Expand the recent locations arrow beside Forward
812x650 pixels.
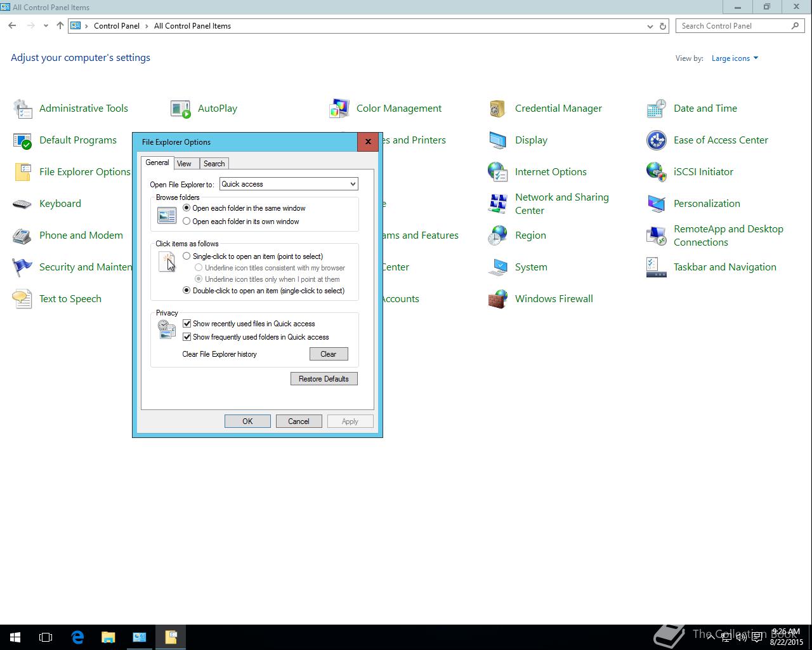point(46,26)
